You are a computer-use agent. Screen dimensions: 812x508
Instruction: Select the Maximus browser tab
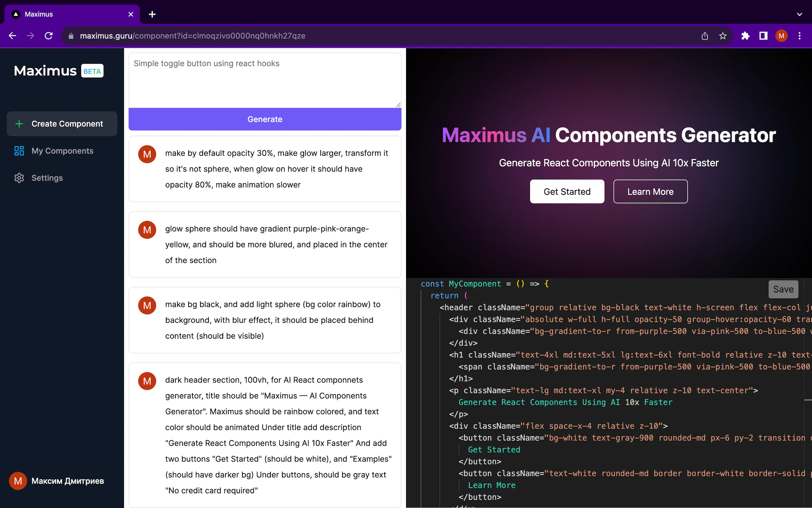click(67, 14)
